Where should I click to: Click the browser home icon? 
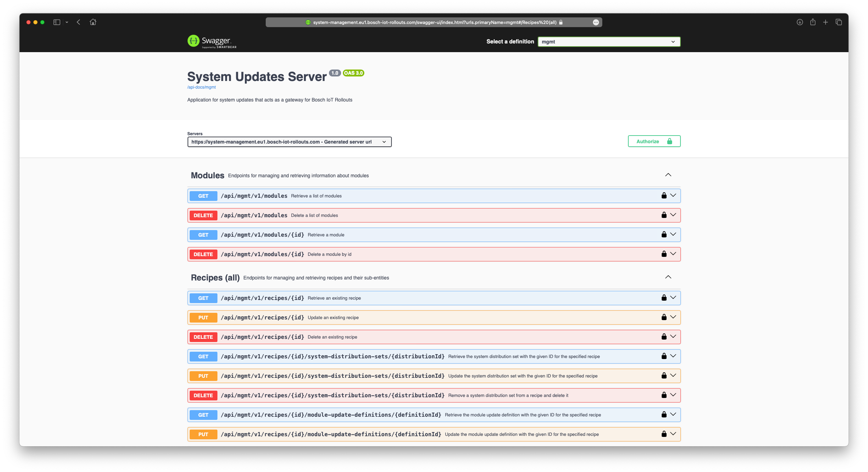click(93, 22)
